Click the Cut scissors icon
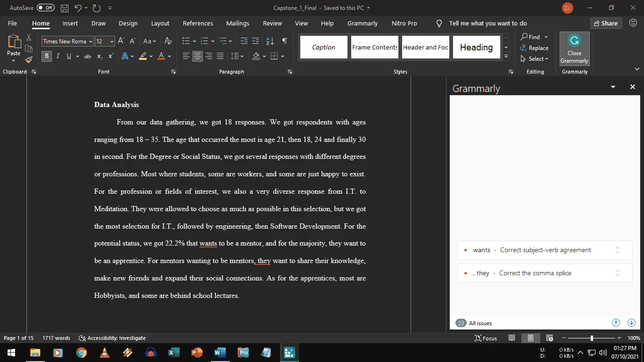This screenshot has height=362, width=644. pos(29,37)
